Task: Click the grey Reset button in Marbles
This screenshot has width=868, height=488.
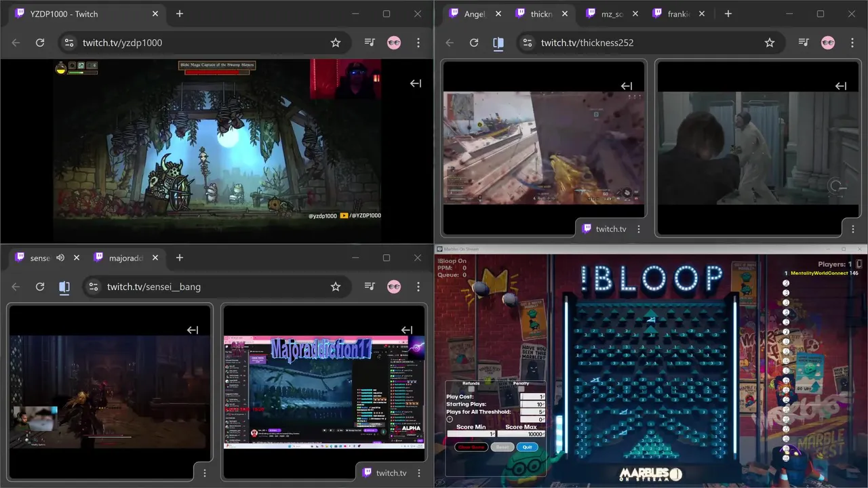Action: click(502, 447)
